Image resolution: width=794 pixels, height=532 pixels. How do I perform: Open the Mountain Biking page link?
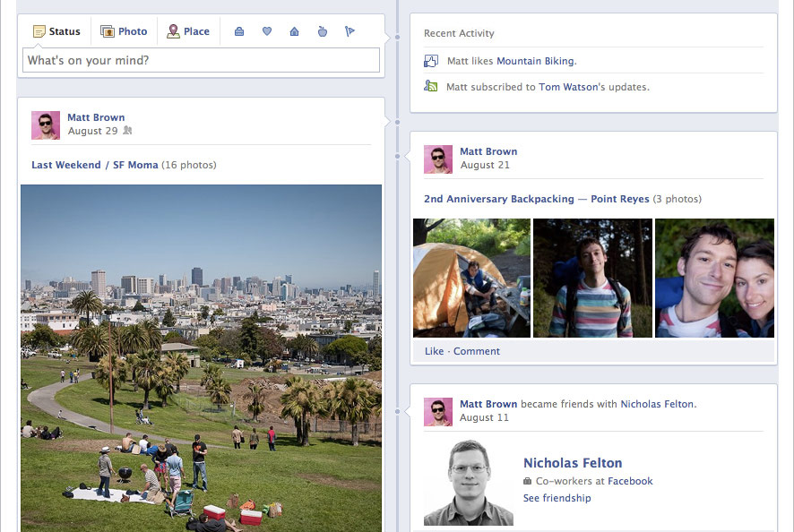pos(535,61)
